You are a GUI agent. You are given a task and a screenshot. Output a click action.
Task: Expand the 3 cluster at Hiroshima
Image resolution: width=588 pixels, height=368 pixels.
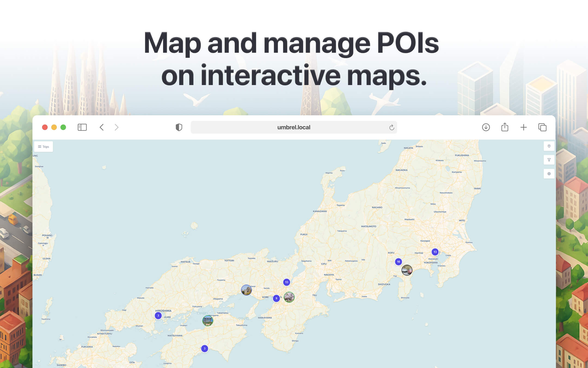point(158,316)
